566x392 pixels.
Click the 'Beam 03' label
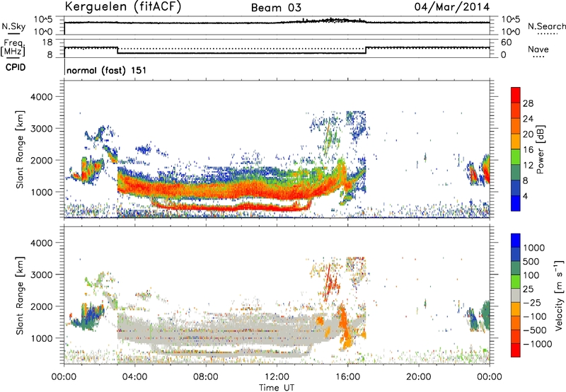(x=276, y=8)
